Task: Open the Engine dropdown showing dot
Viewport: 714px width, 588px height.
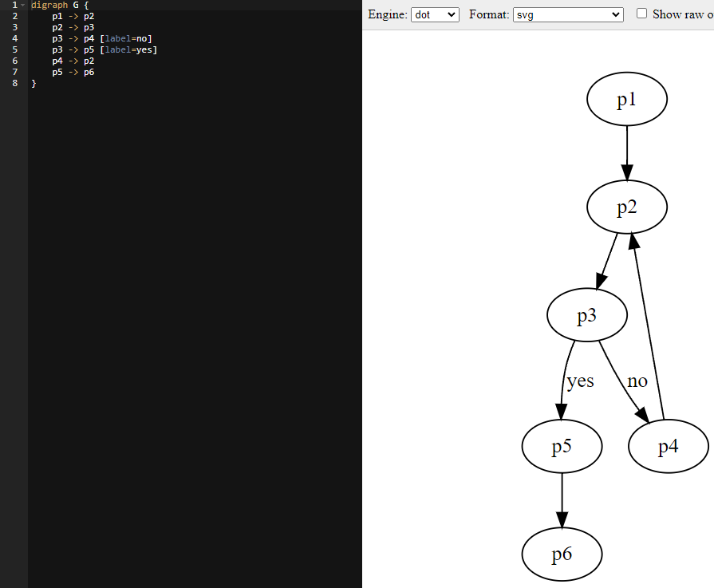Action: click(x=435, y=14)
